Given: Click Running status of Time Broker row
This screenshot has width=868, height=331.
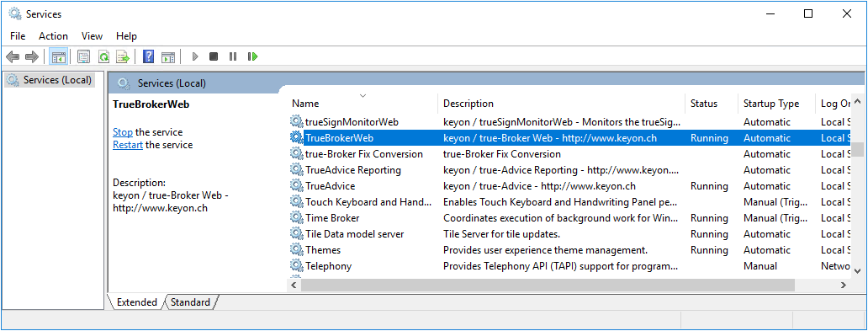Looking at the screenshot, I should tap(709, 218).
